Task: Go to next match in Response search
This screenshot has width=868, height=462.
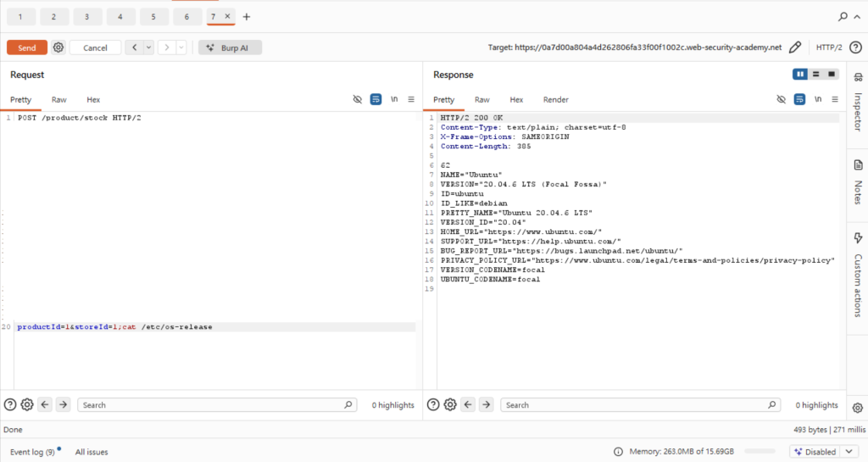Action: click(486, 405)
